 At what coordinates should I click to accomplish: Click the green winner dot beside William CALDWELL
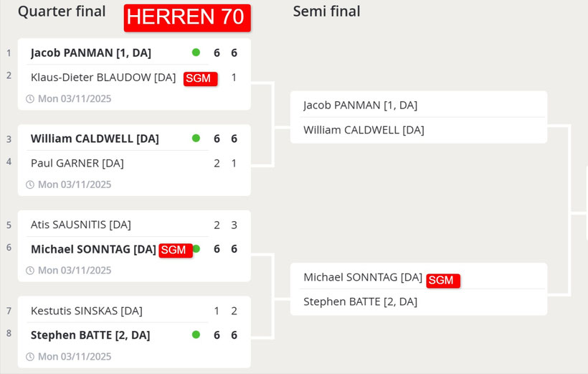click(x=196, y=138)
